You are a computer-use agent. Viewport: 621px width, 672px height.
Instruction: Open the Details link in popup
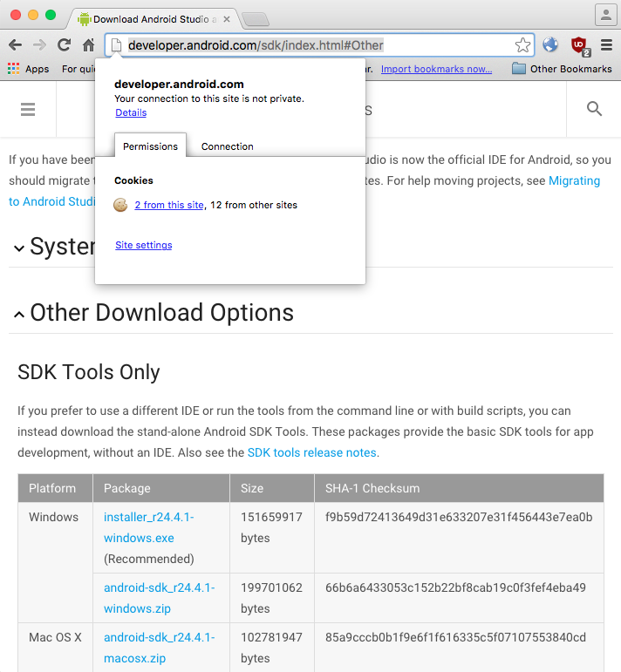point(131,112)
